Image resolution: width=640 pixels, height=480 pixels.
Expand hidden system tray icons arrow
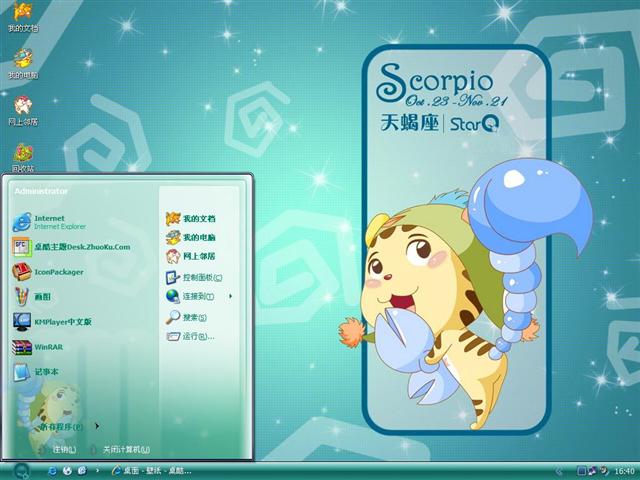click(x=559, y=471)
